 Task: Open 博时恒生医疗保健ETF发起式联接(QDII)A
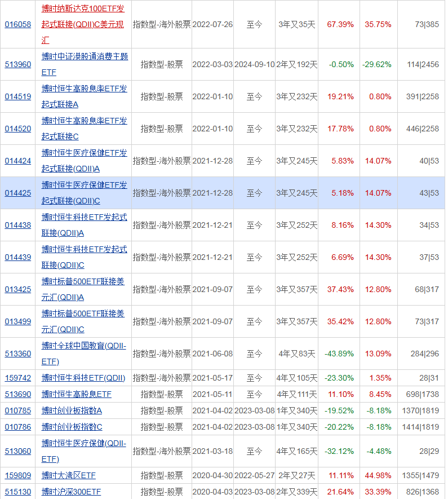pos(85,161)
